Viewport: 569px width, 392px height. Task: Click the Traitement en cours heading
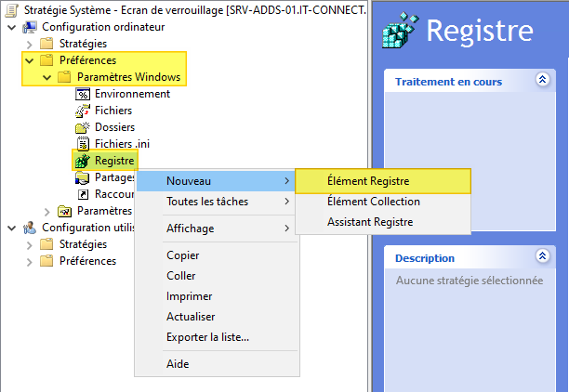click(x=448, y=82)
